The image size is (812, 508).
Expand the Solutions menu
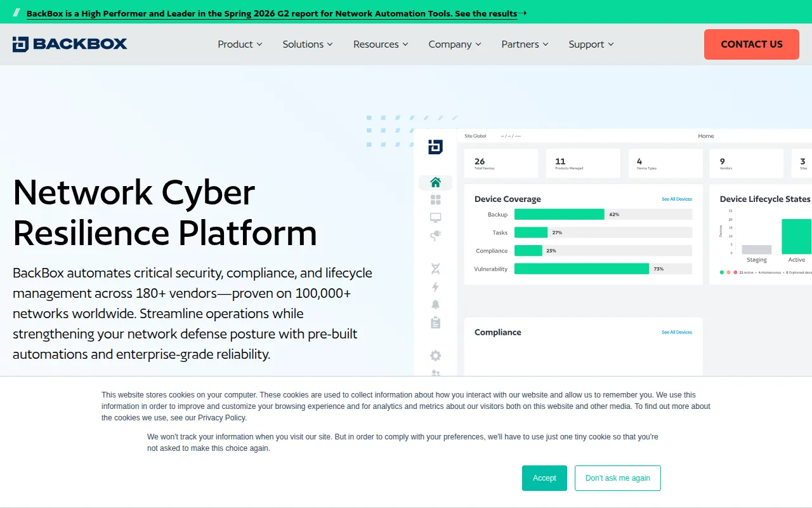[x=308, y=44]
